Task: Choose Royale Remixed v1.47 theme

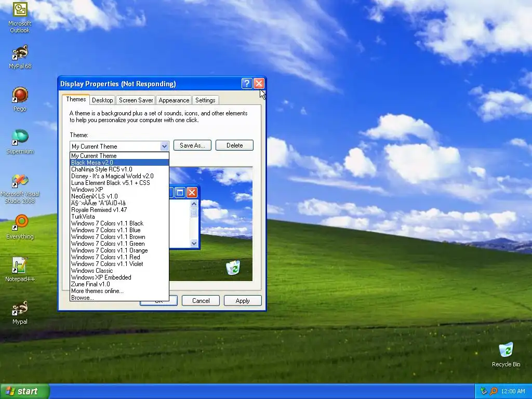Action: pyautogui.click(x=119, y=210)
